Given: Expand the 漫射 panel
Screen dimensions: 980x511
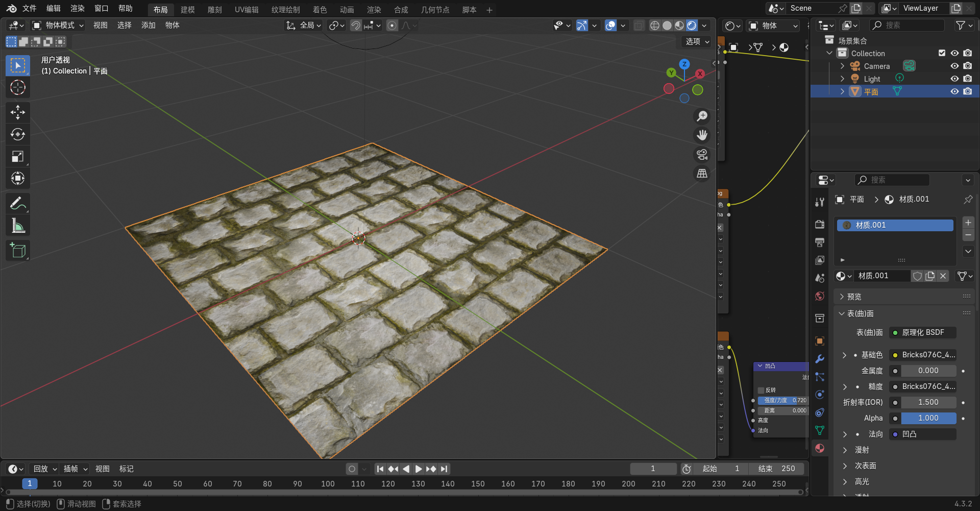Looking at the screenshot, I should (862, 450).
